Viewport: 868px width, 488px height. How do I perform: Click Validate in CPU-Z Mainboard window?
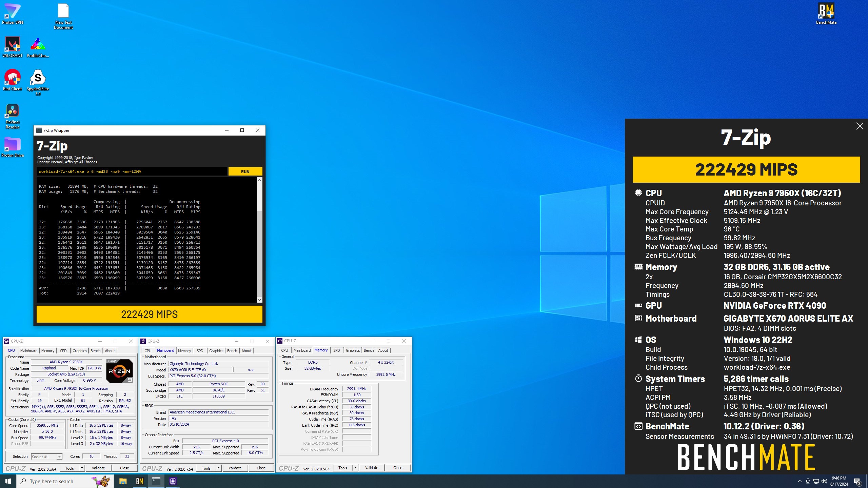[235, 468]
